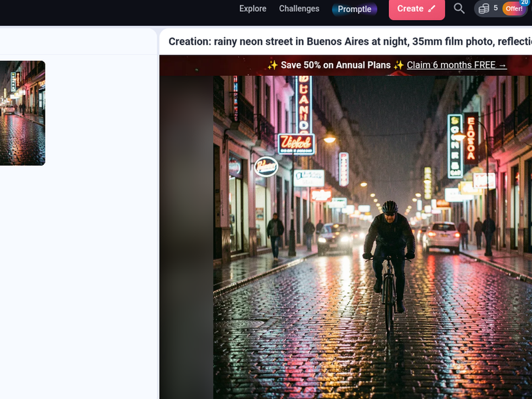Open the Explore page

pos(253,9)
